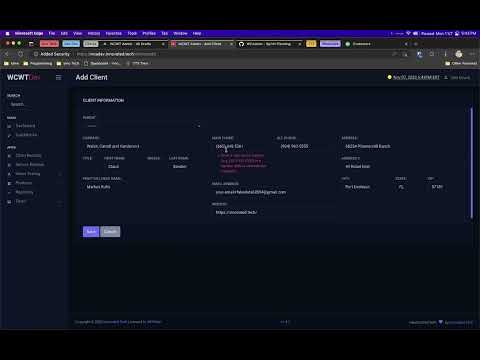
Task: Open the Programming bookmarks folder
Action: click(38, 63)
